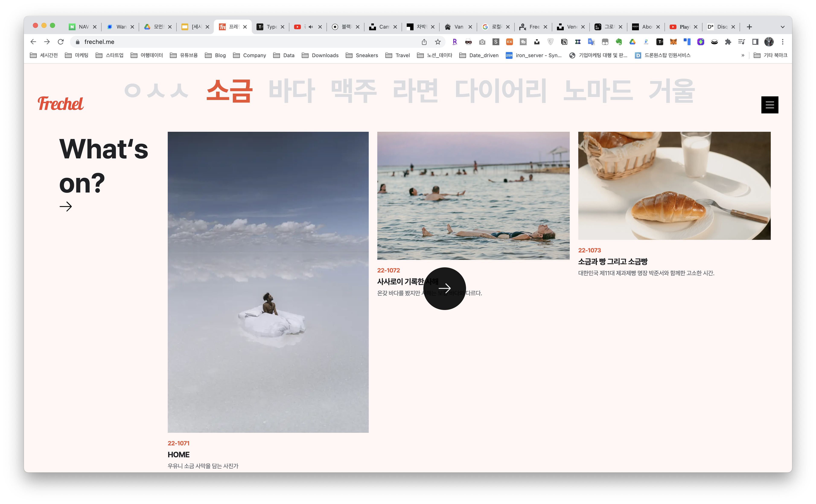The height and width of the screenshot is (504, 816).
Task: Open the Chrome three-dot menu
Action: click(x=782, y=42)
